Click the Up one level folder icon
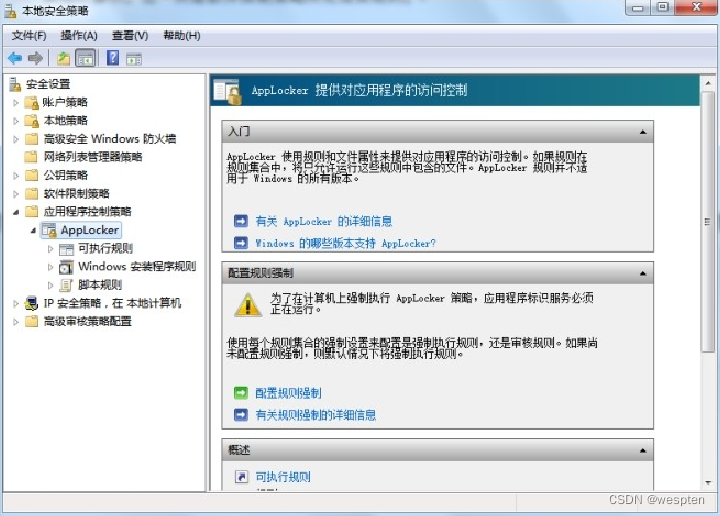Screen dimensions: 720x516 coord(63,58)
